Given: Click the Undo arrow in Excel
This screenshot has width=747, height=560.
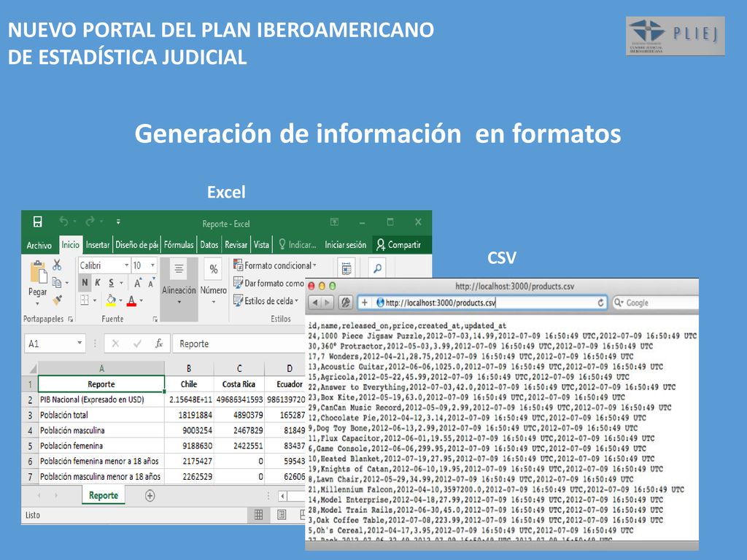Looking at the screenshot, I should (x=63, y=222).
